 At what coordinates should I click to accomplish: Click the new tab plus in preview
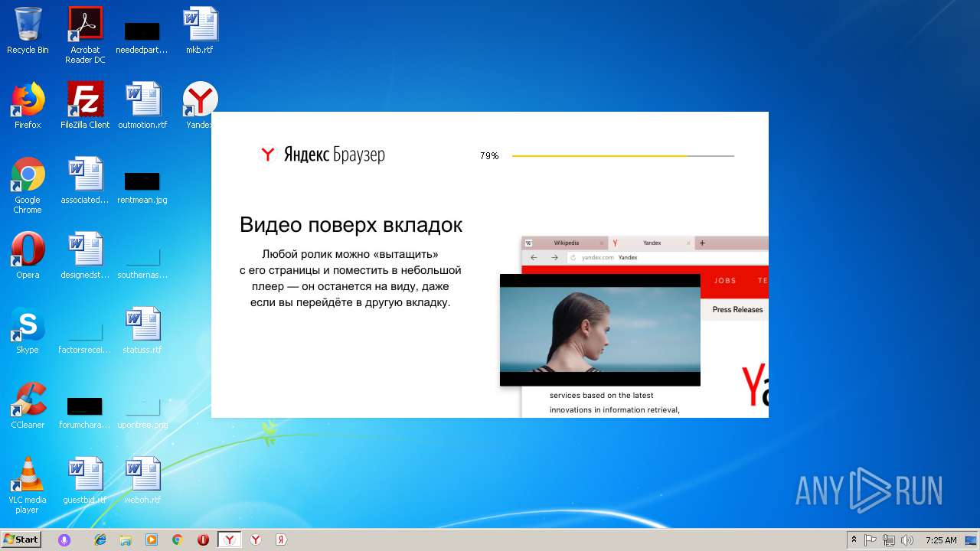(702, 243)
